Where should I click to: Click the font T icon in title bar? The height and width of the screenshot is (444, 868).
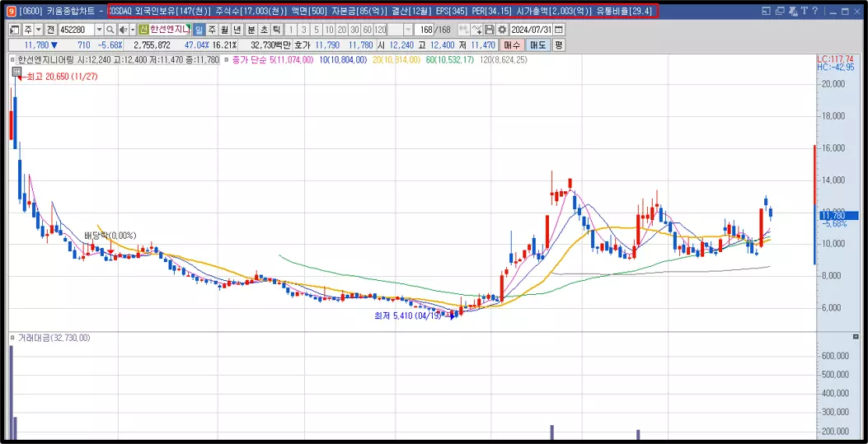pyautogui.click(x=805, y=11)
